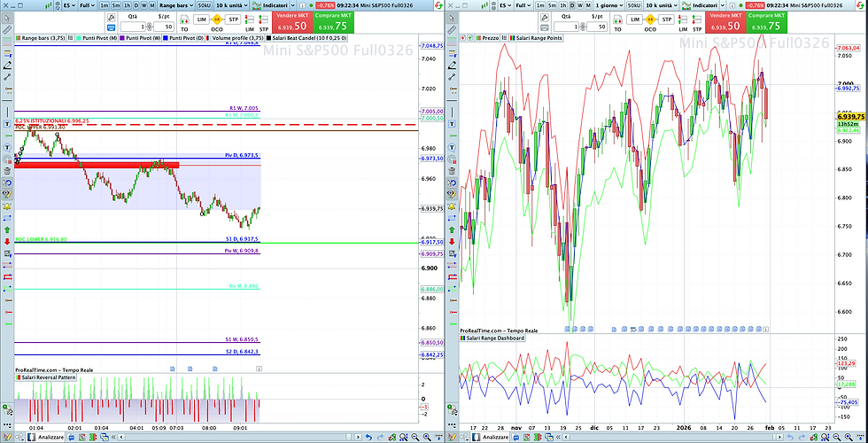The width and height of the screenshot is (868, 443).
Task: Select D timeframe in left chart
Action: [136, 5]
